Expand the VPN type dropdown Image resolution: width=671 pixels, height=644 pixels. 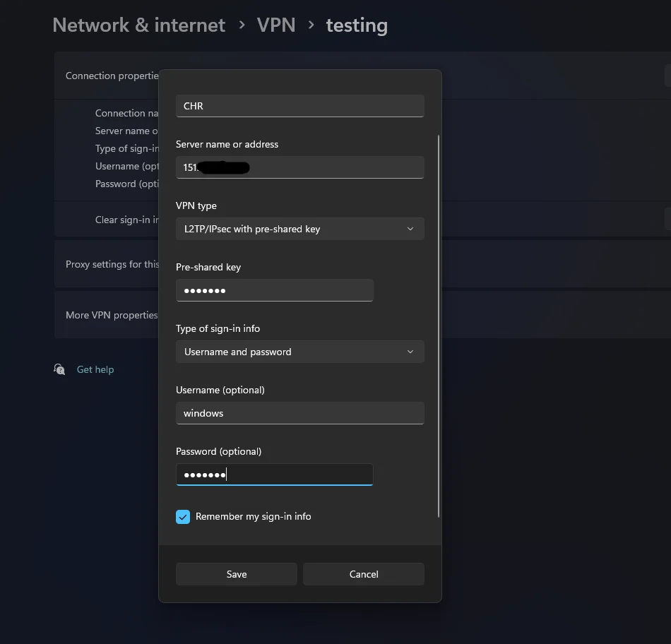coord(299,229)
